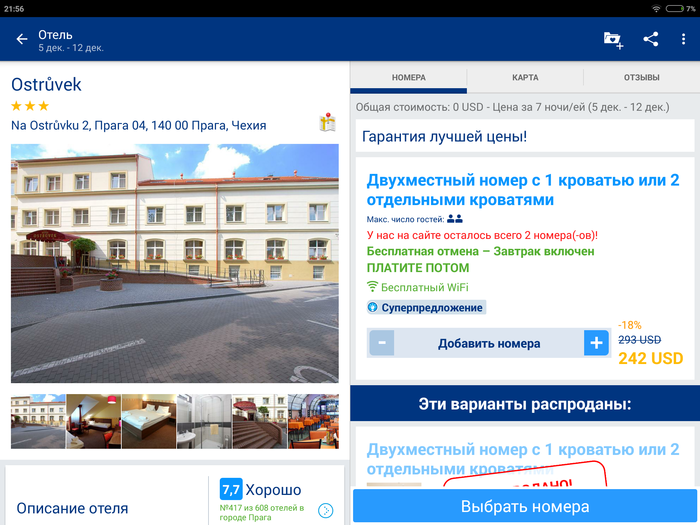Tap the crossed-out 293 USD price
This screenshot has width=700, height=525.
tap(639, 340)
